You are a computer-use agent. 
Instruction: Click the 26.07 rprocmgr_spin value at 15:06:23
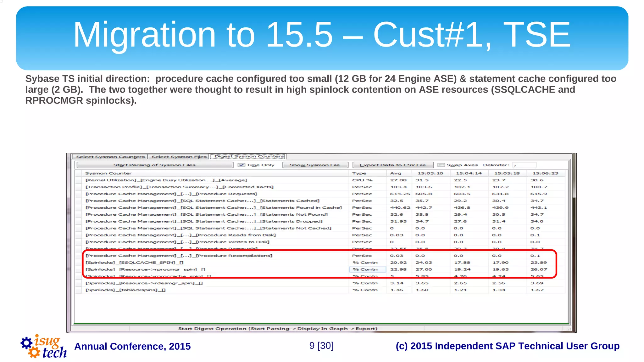click(x=539, y=269)
